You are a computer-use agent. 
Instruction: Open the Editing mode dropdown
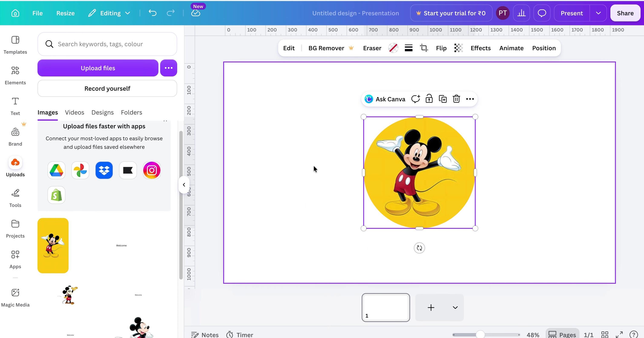tap(109, 13)
